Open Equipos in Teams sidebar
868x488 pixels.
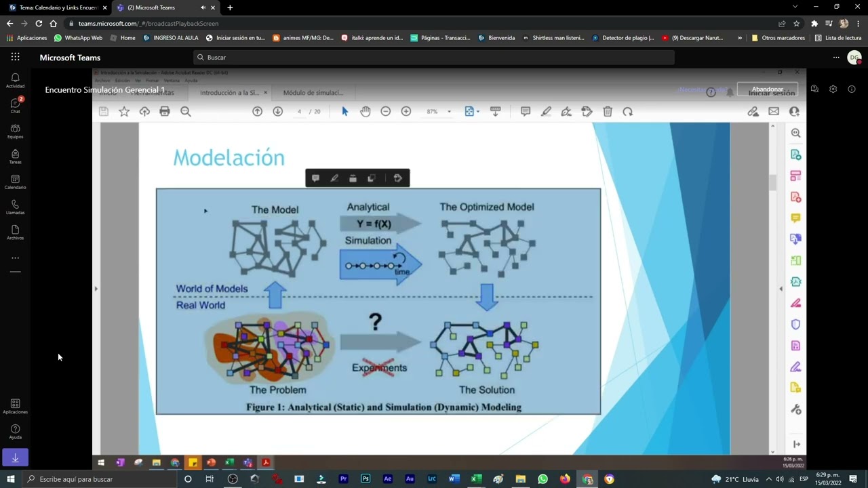15,131
